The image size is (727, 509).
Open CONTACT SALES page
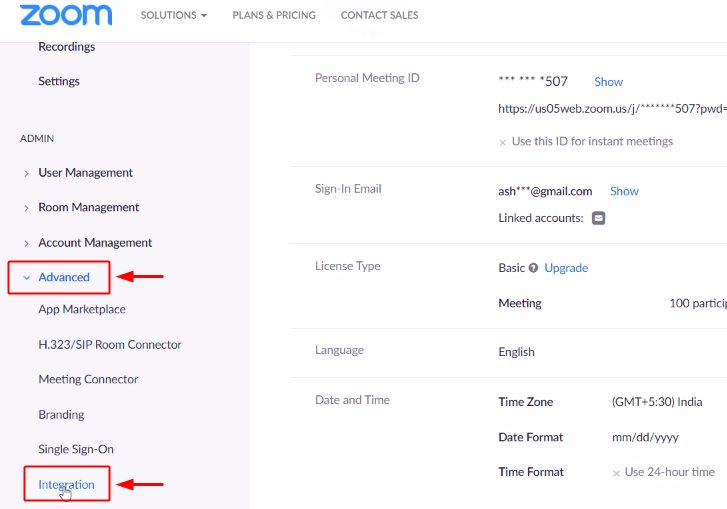pyautogui.click(x=379, y=15)
